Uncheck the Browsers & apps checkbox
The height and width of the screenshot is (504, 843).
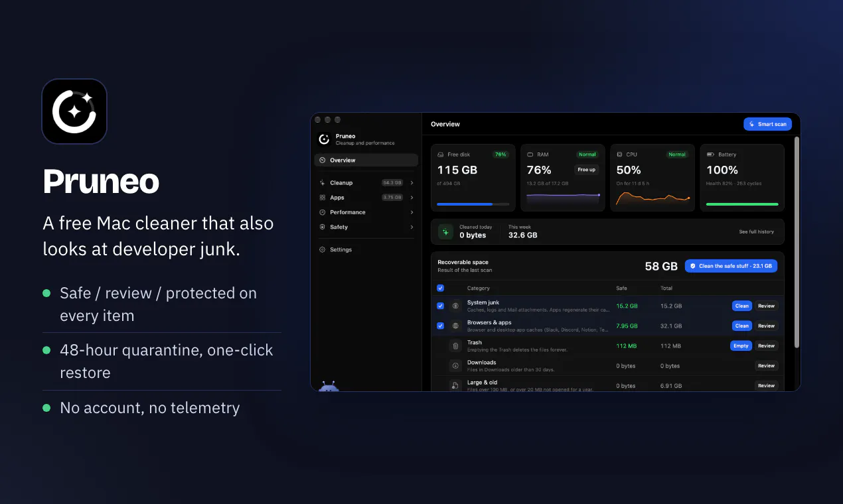tap(441, 326)
